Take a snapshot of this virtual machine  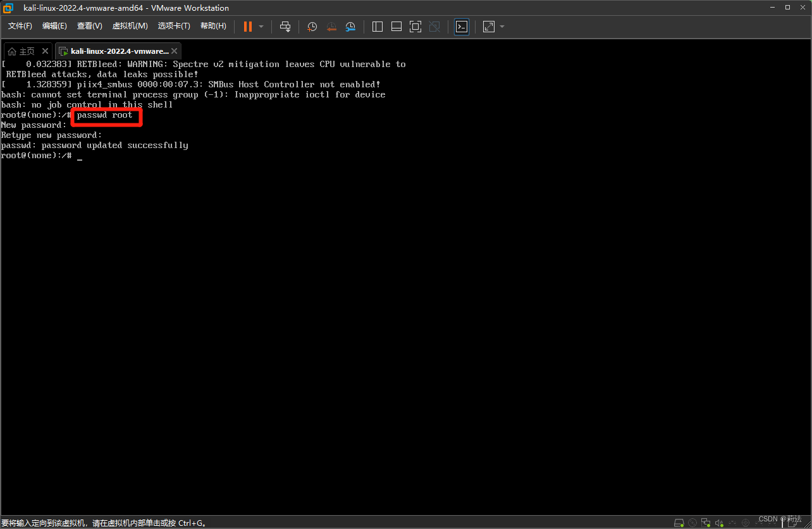click(312, 27)
